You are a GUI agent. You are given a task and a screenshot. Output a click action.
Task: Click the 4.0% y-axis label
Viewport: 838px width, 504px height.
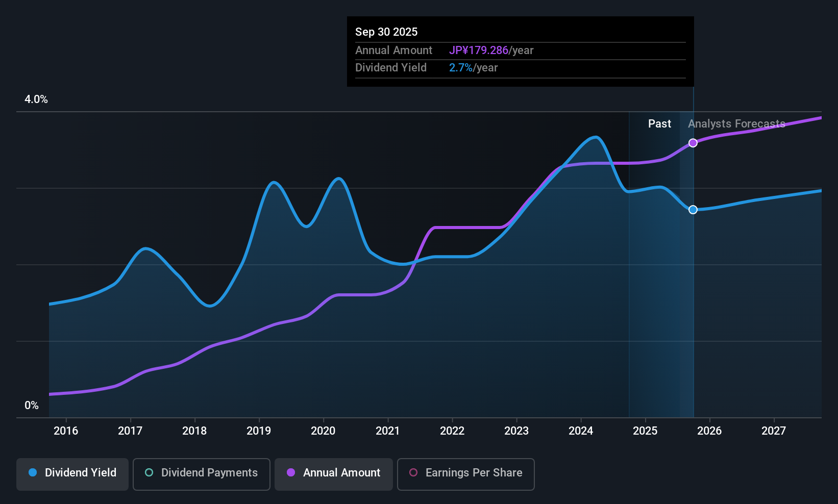tap(36, 99)
